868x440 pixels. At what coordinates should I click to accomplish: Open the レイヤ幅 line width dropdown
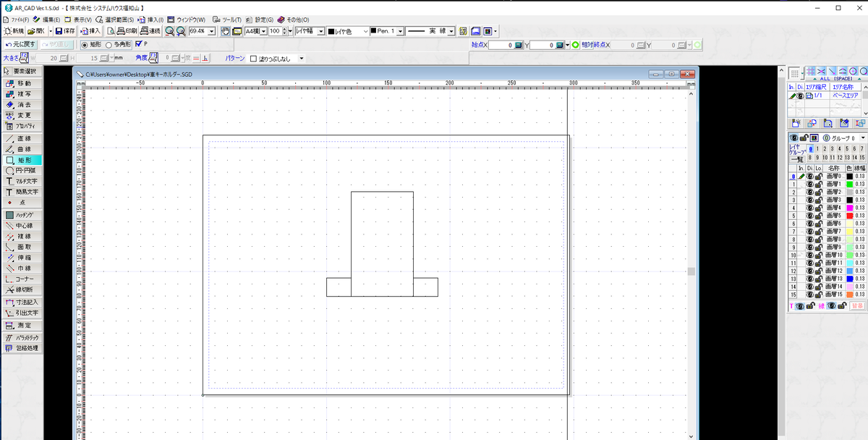coord(320,31)
